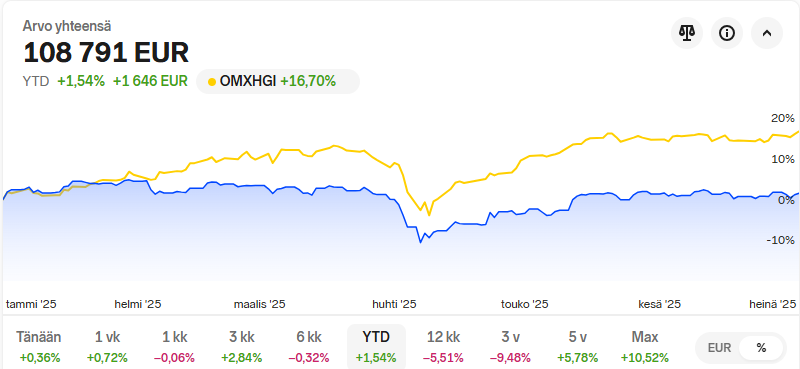The width and height of the screenshot is (800, 369).
Task: Click the April dip on the blue line
Action: click(421, 241)
